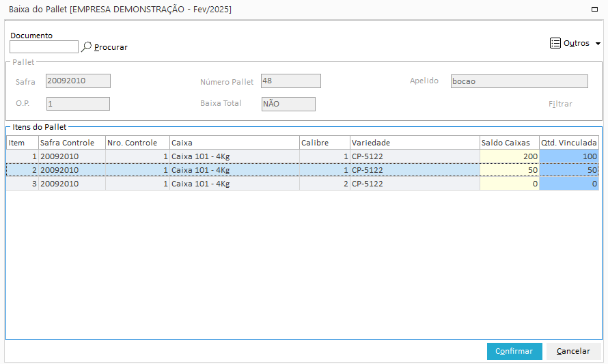Click the Safra field showing 20092010

pos(78,81)
